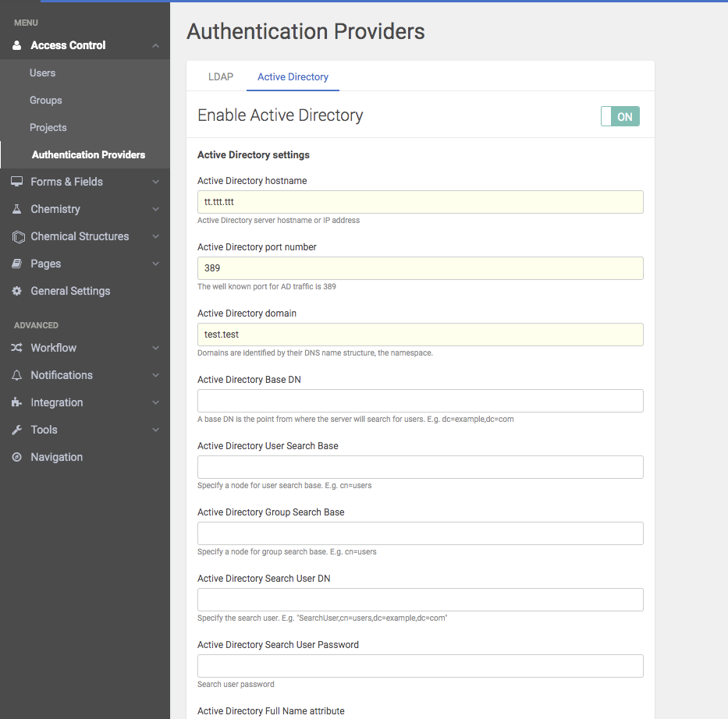The width and height of the screenshot is (728, 719).
Task: Open the Users page in sidebar
Action: pos(42,73)
